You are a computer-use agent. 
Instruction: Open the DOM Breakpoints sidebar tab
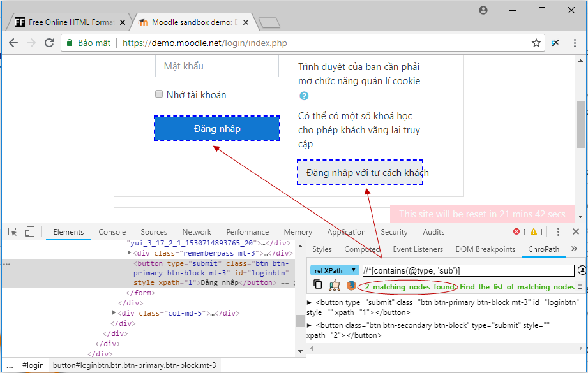click(x=485, y=249)
